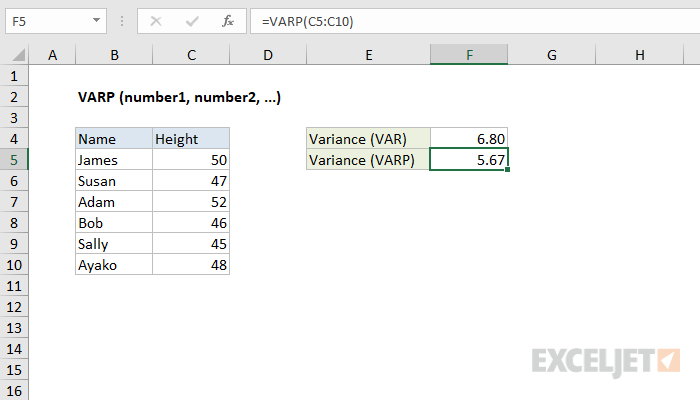Select column H header
This screenshot has height=400, width=700.
click(639, 55)
